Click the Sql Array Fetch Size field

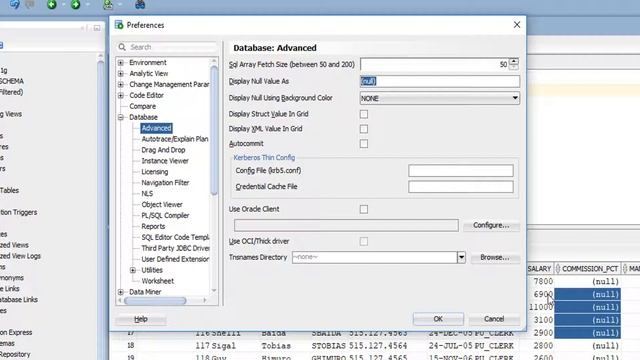(x=434, y=64)
